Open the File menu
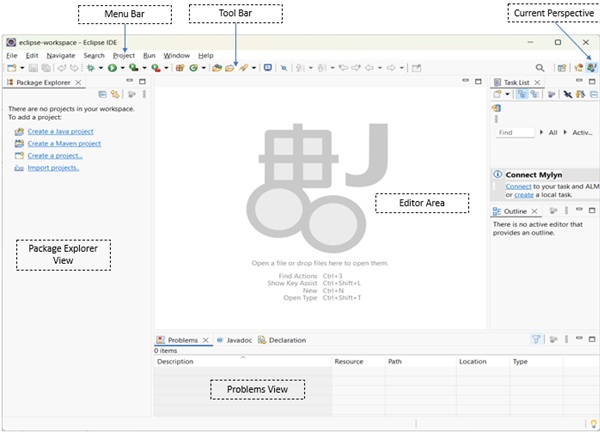The width and height of the screenshot is (600, 433). [12, 55]
